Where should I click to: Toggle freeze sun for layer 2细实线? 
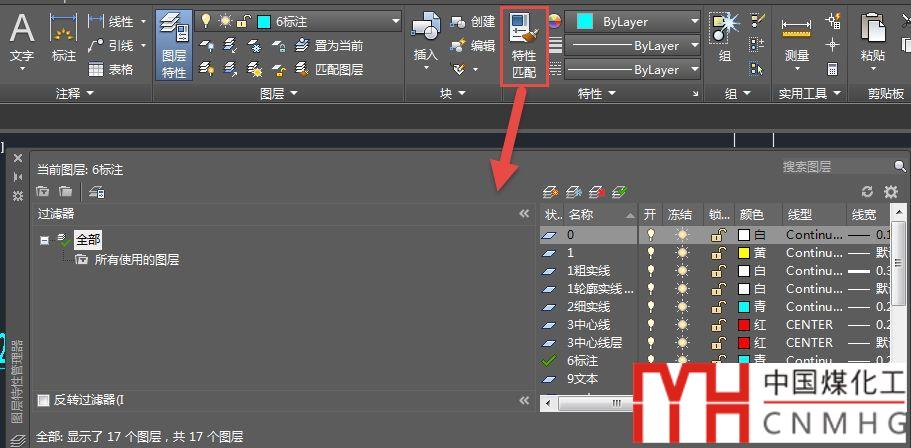pos(682,307)
